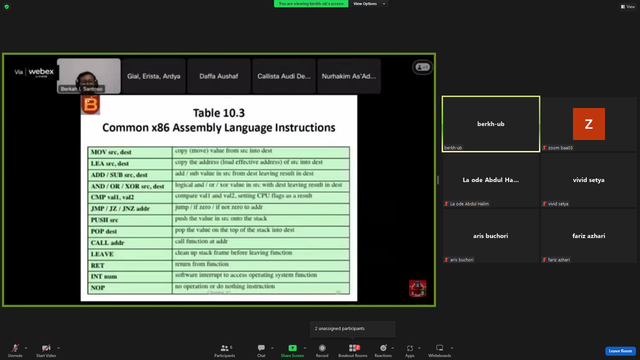Click the Berkah I. Santoso webcam thumbnail
Viewport: 640px width, 360px height.
tap(89, 76)
